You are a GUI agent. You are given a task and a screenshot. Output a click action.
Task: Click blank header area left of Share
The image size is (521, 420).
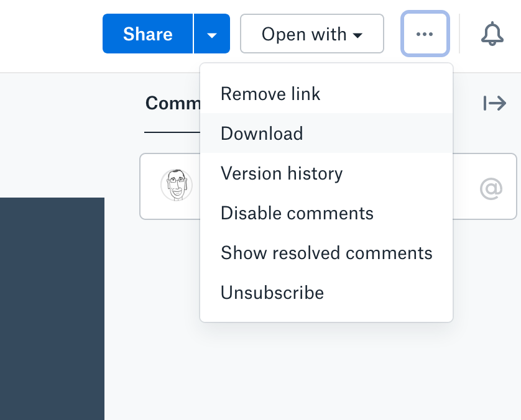point(50,34)
